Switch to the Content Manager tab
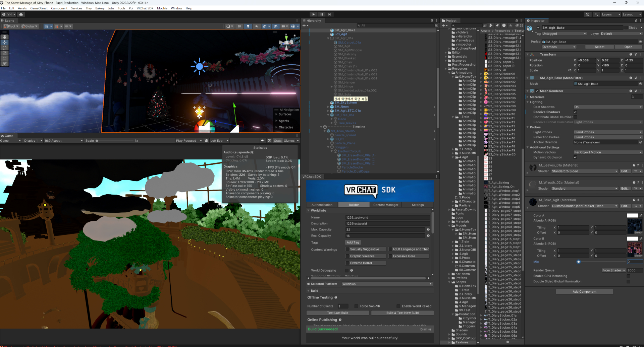644x347 pixels. [x=385, y=205]
